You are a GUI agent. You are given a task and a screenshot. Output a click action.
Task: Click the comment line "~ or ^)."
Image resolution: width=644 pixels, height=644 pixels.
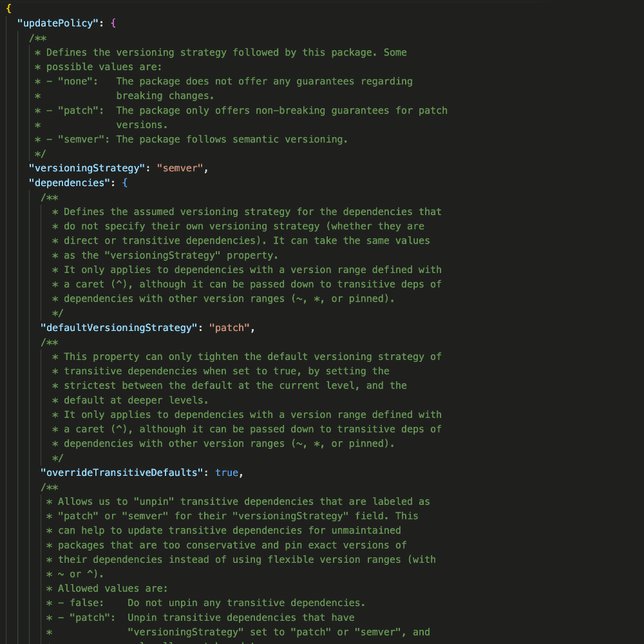[x=75, y=574]
